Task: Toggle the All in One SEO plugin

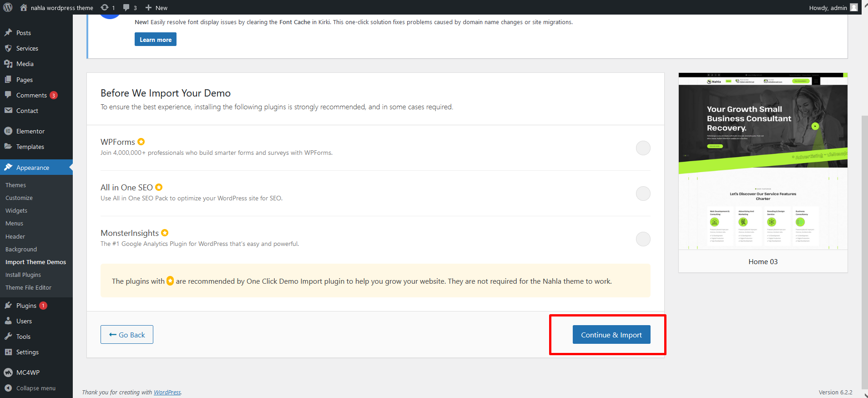Action: coord(643,194)
